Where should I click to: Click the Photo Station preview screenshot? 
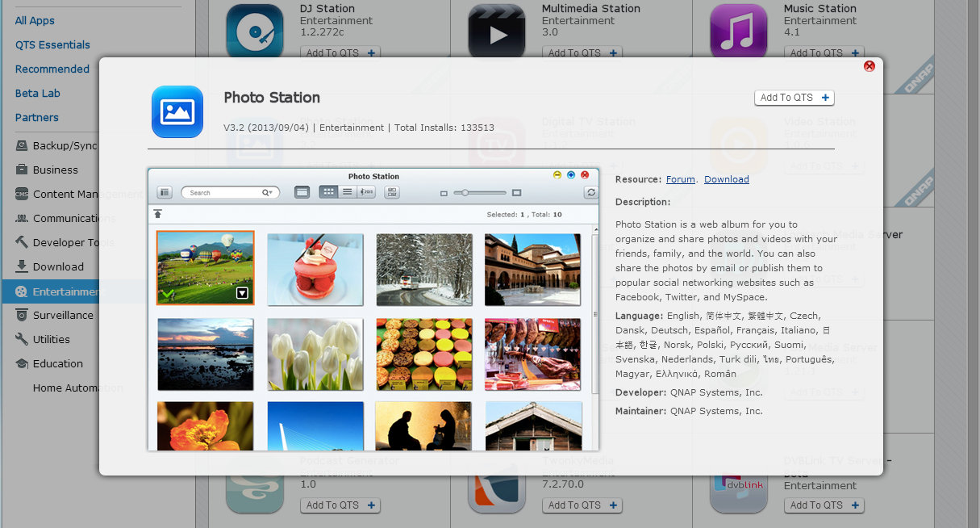[x=373, y=309]
